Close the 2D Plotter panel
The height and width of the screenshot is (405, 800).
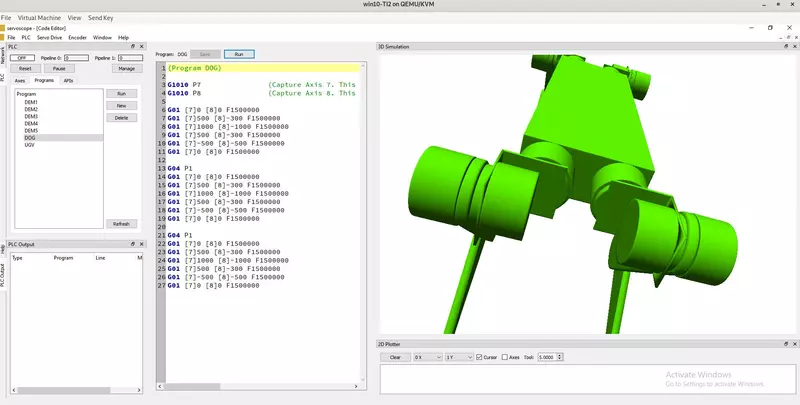(x=793, y=343)
